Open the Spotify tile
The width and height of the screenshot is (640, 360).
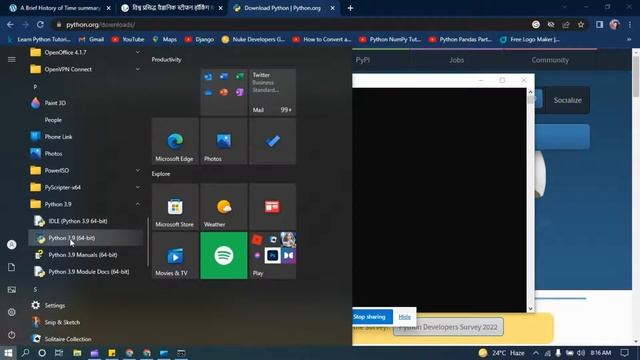click(x=224, y=256)
